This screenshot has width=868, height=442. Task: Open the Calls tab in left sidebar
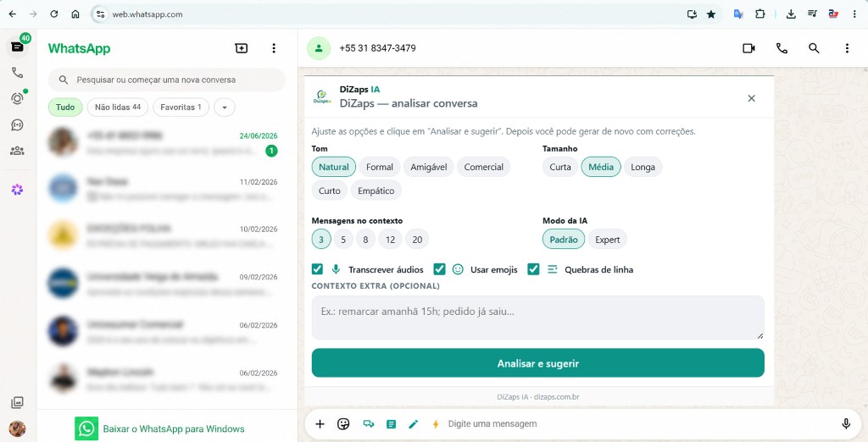[x=17, y=73]
